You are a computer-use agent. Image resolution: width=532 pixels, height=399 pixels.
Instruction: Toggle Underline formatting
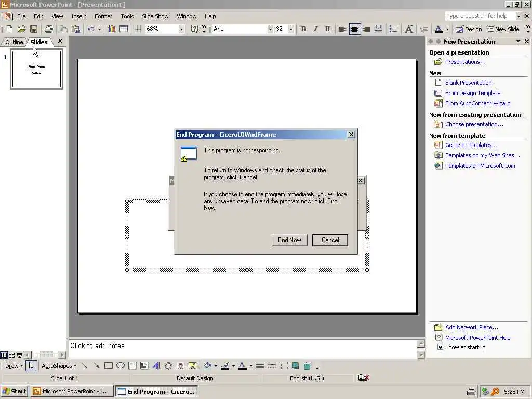(x=327, y=29)
